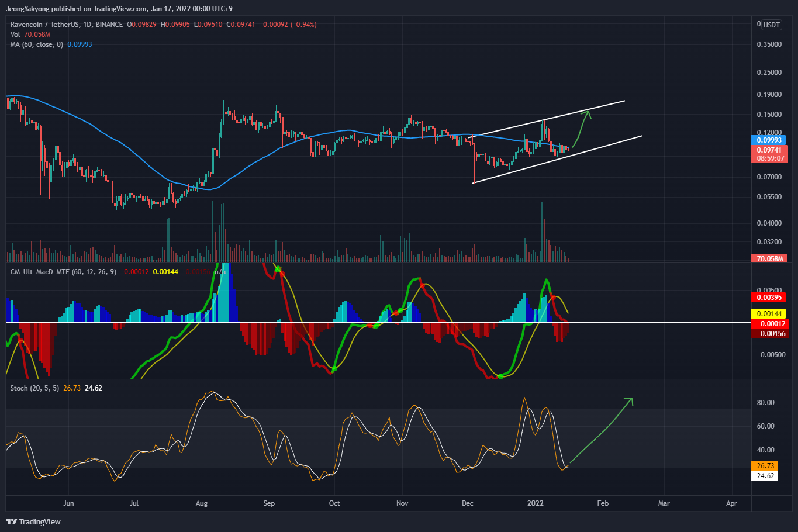Click the red 70.058M volume tag on axis
798x532 pixels.
tap(769, 258)
